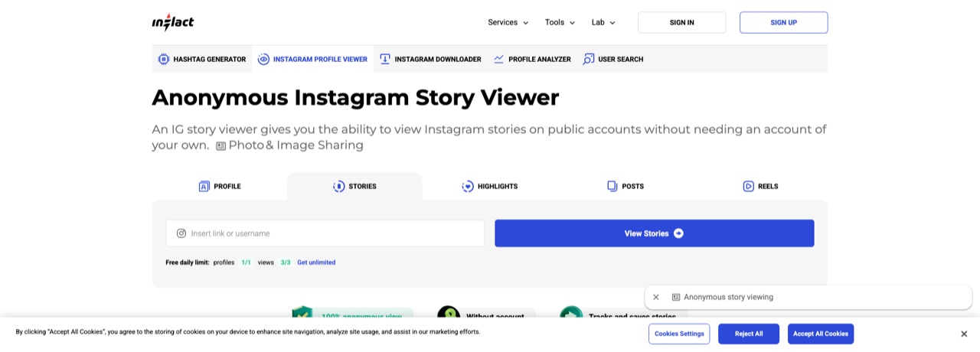Select the STORIES tab
This screenshot has width=980, height=352.
tap(354, 186)
